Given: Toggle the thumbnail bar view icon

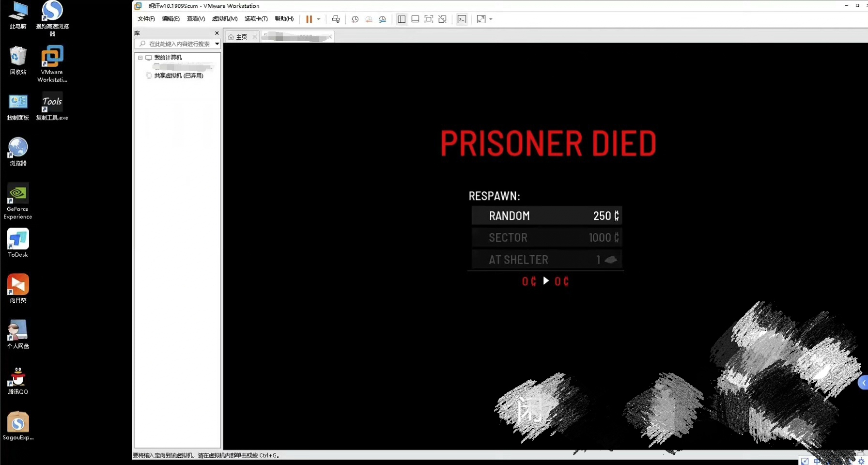Looking at the screenshot, I should pos(415,19).
